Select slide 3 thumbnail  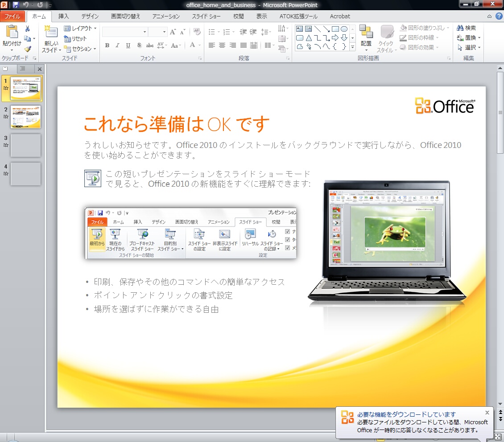tap(25, 145)
